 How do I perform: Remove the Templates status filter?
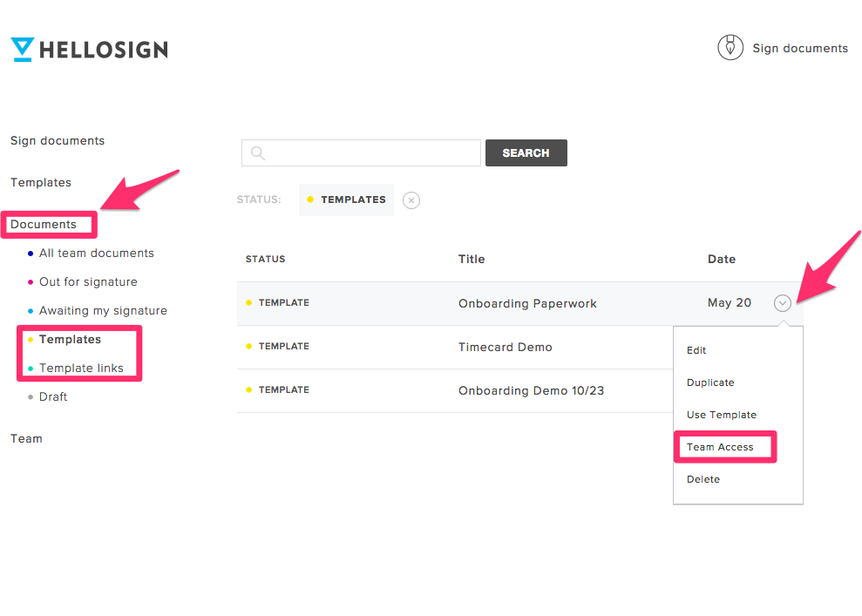tap(411, 200)
